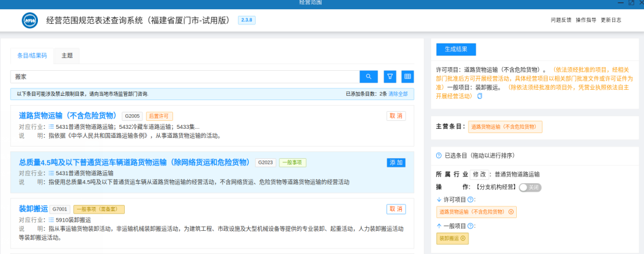Image resolution: width=644 pixels, height=254 pixels.
Task: Click the search field containing 搬家
Action: tap(185, 76)
